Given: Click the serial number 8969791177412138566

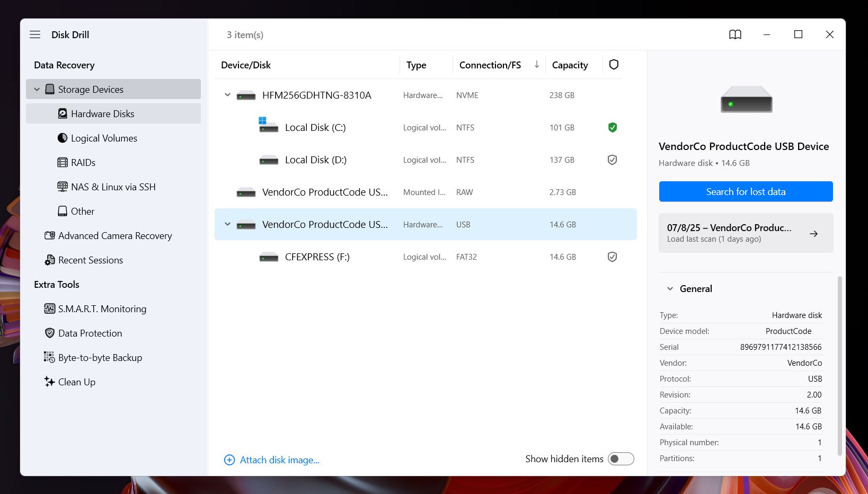Looking at the screenshot, I should tap(781, 347).
